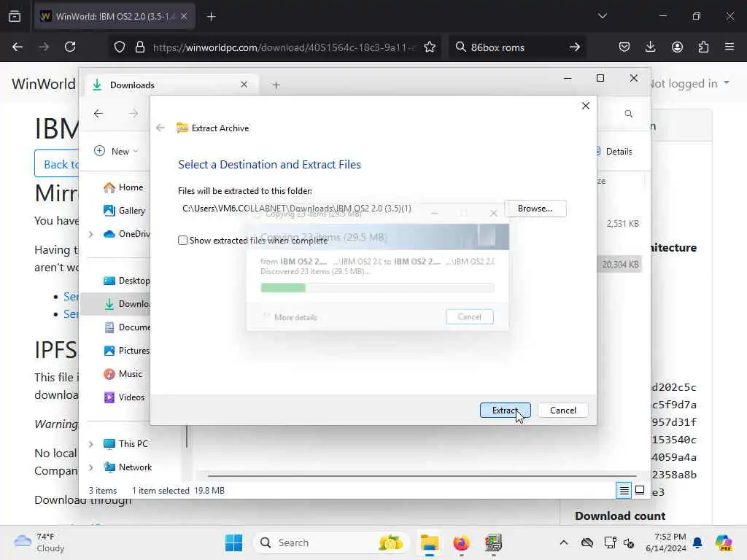Image resolution: width=747 pixels, height=560 pixels.
Task: Click Explorer back arrow
Action: (x=98, y=113)
